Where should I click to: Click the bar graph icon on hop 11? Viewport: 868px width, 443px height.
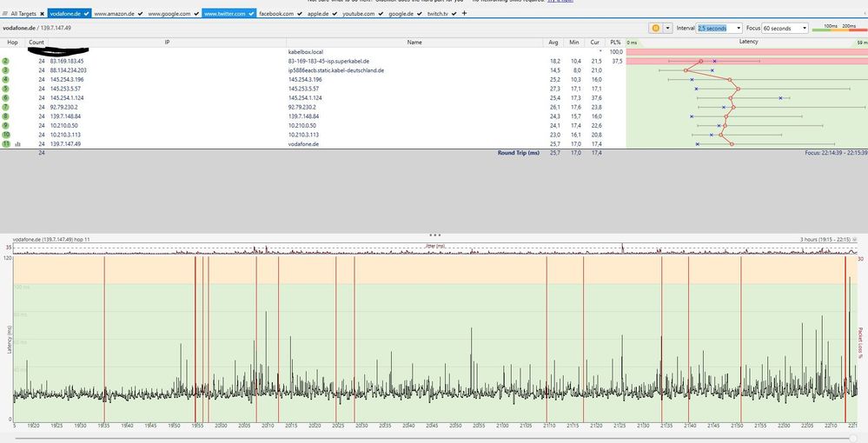click(x=17, y=144)
